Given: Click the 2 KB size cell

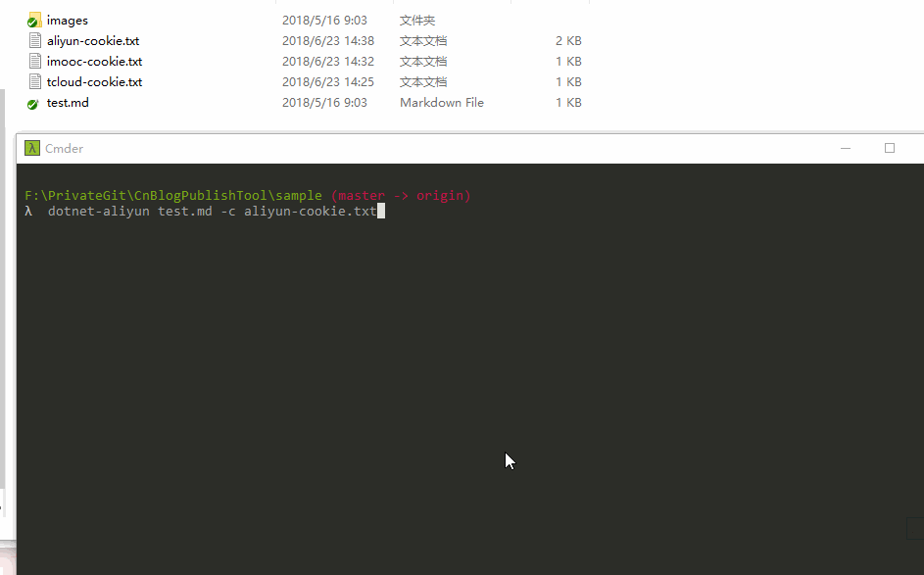Looking at the screenshot, I should coord(568,40).
